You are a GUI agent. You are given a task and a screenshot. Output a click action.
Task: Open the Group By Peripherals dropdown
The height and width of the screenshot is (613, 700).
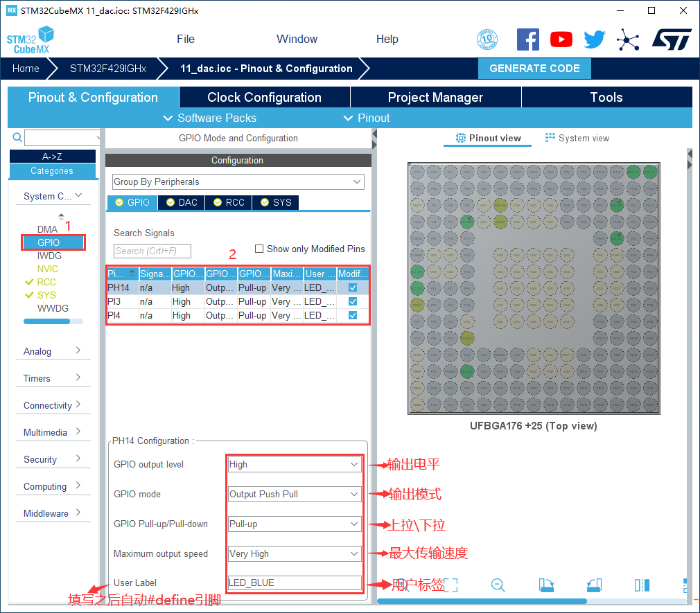238,182
